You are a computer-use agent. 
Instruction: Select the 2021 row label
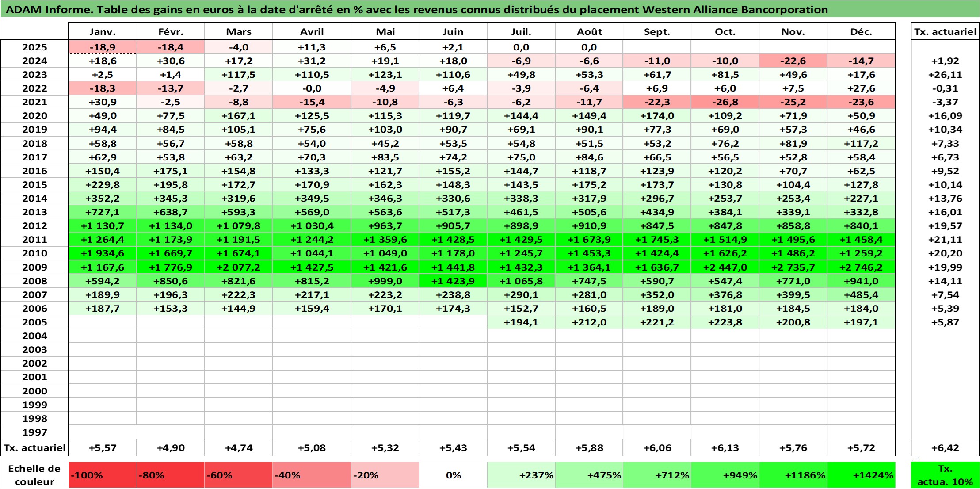pyautogui.click(x=34, y=102)
